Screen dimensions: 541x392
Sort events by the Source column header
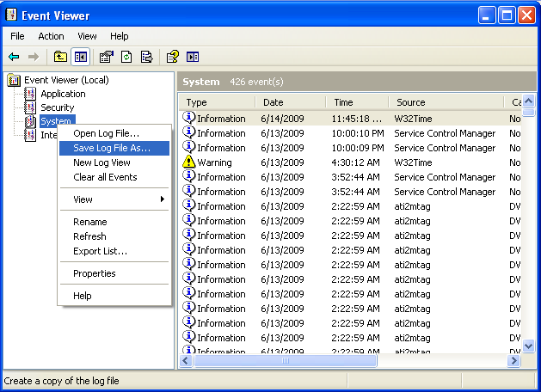coord(443,102)
